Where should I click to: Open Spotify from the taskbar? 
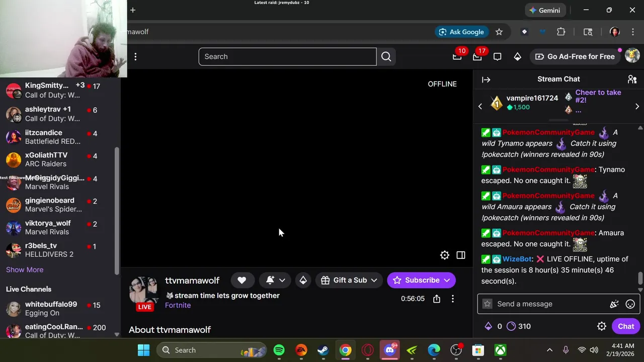click(x=279, y=350)
